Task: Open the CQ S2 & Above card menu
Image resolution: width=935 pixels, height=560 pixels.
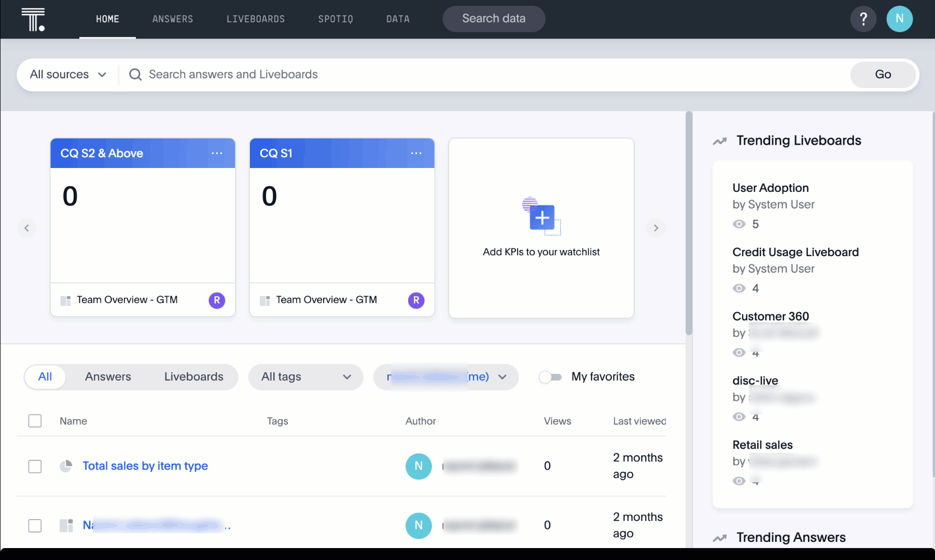Action: (217, 153)
